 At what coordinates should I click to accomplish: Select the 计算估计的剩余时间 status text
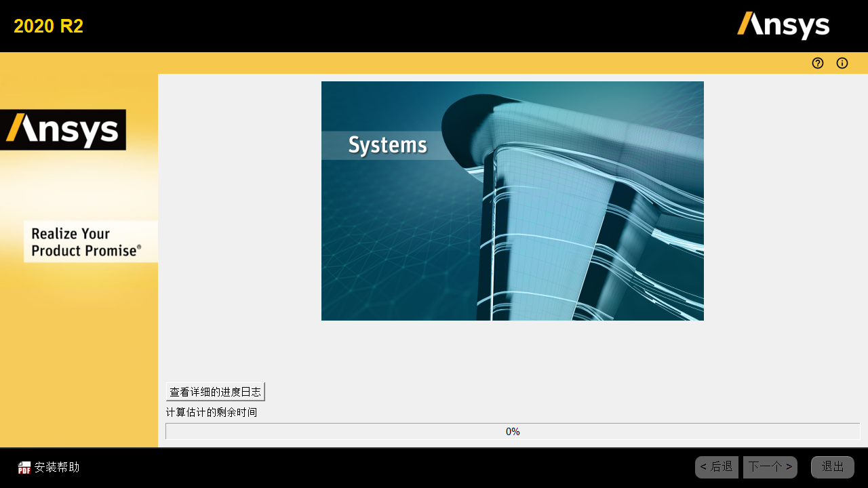click(212, 412)
